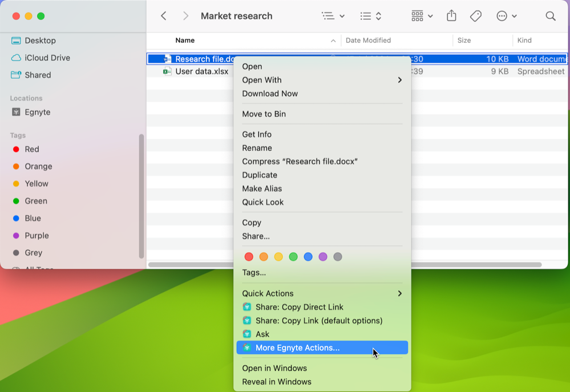Click the Name column header label
Screen dimensions: 570x392
point(185,41)
